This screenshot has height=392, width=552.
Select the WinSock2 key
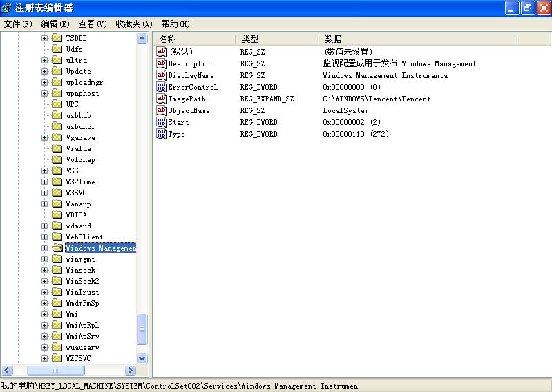click(x=82, y=281)
